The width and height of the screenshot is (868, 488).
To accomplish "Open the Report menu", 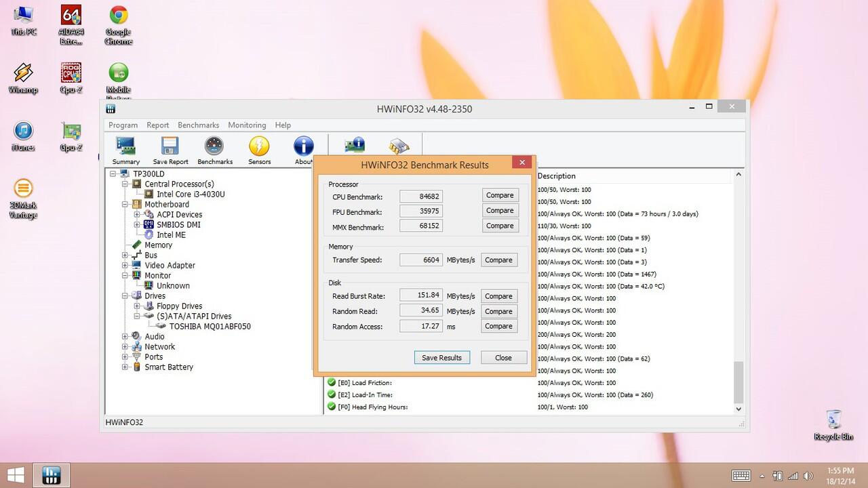I will click(x=158, y=125).
